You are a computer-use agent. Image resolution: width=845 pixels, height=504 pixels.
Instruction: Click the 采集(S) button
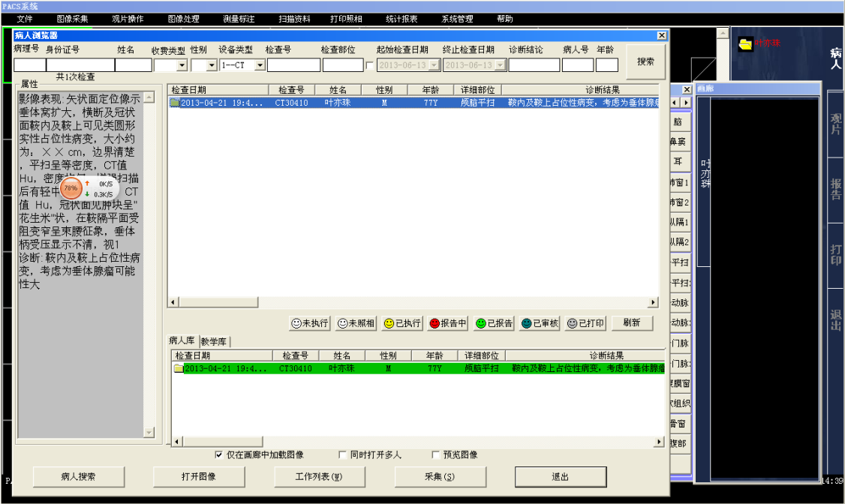click(440, 476)
